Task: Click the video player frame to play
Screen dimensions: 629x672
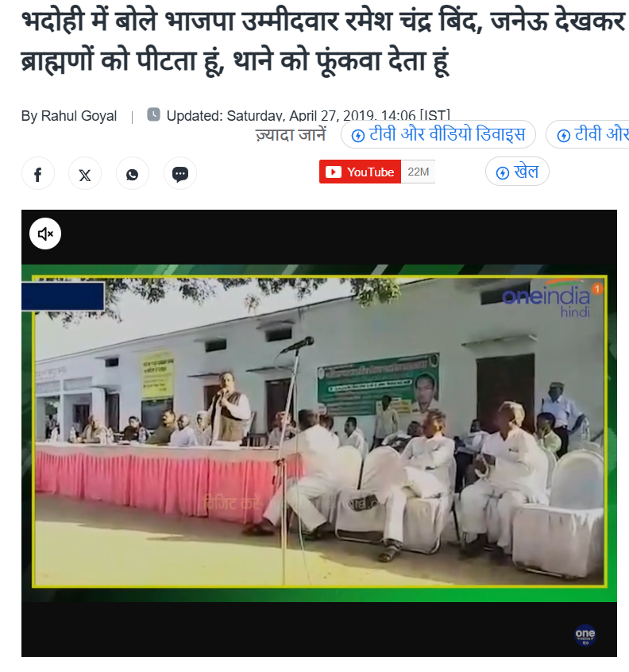Action: coord(319,433)
